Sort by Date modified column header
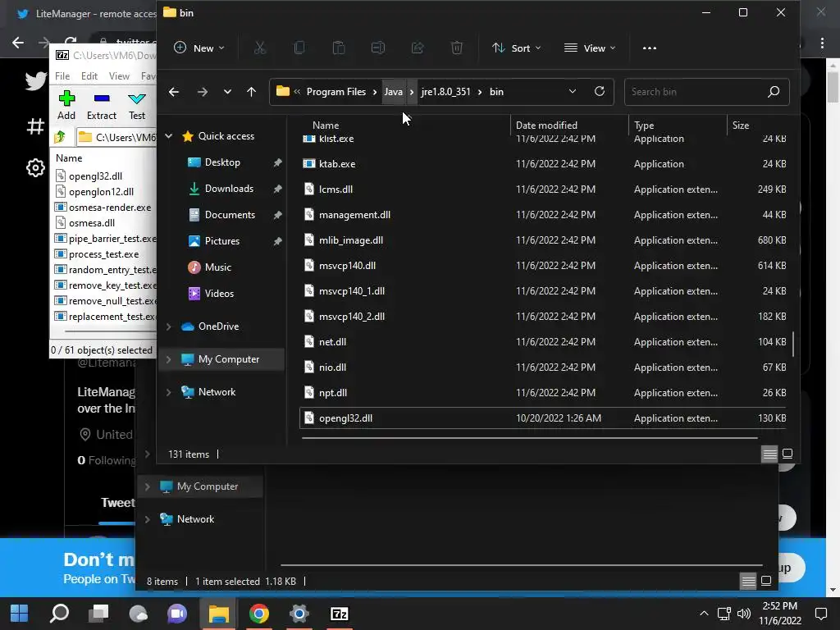The height and width of the screenshot is (630, 840). [546, 126]
